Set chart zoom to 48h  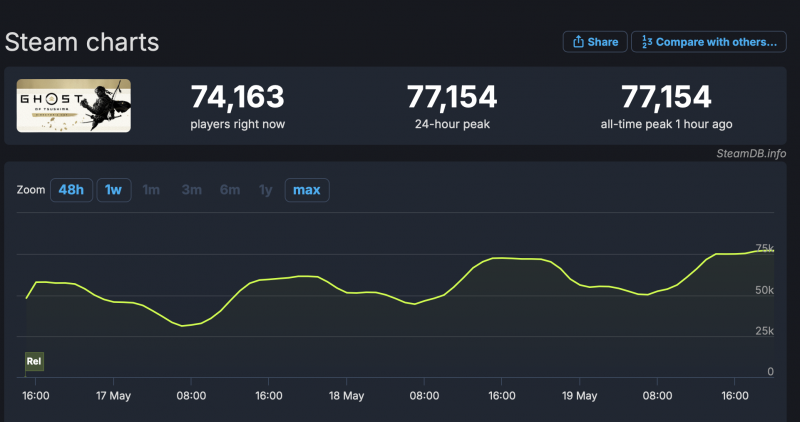[71, 190]
